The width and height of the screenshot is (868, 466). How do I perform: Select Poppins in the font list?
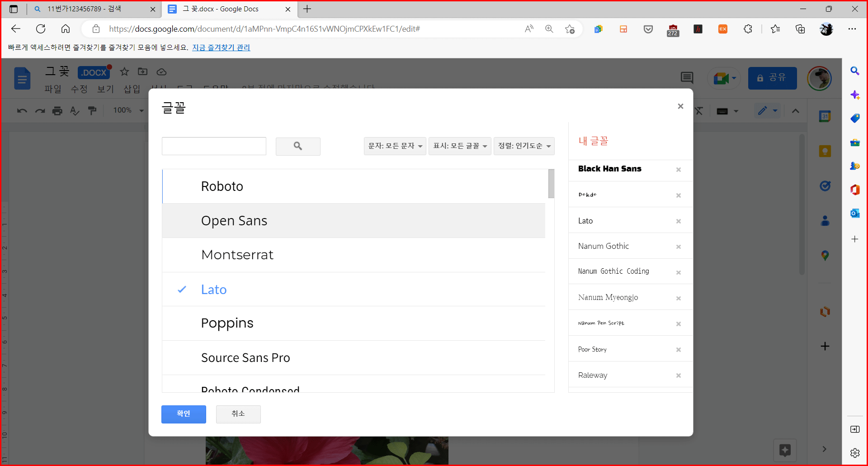pyautogui.click(x=354, y=323)
